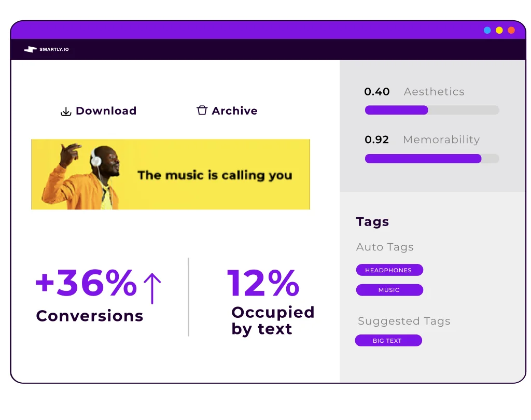The width and height of the screenshot is (531, 420).
Task: Toggle the HEADPHONES auto tag
Action: coord(389,270)
